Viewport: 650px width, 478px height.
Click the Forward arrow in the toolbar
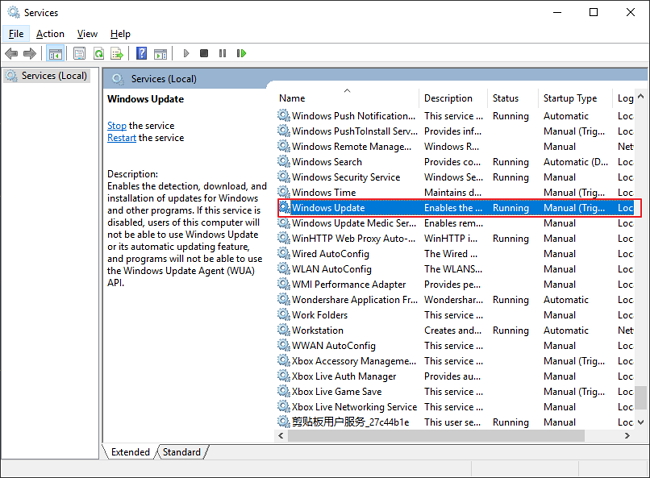30,53
